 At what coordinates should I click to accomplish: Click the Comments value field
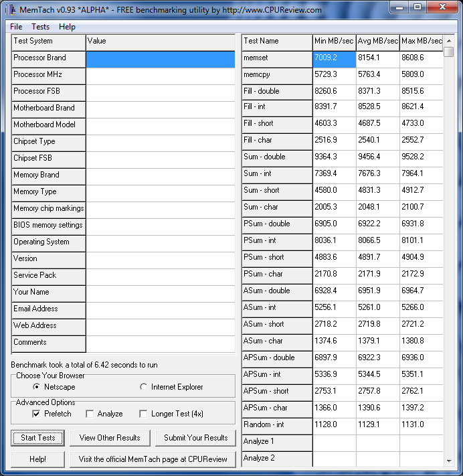point(161,343)
